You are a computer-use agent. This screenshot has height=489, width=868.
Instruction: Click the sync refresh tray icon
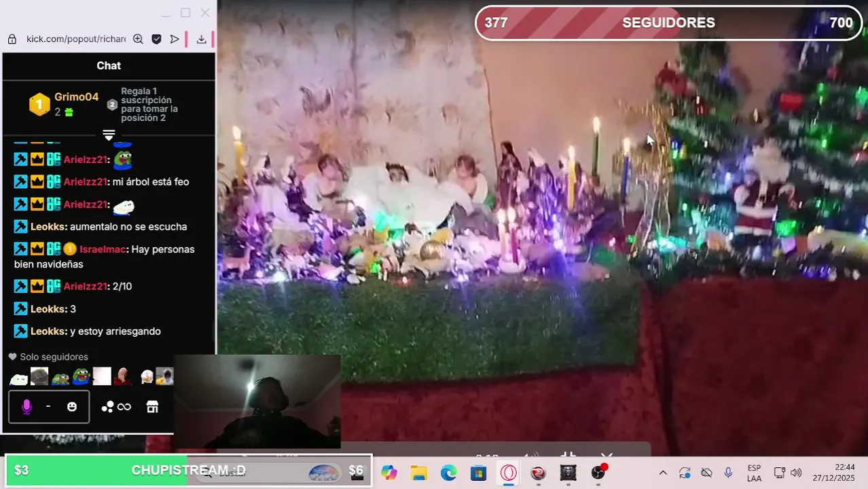point(685,473)
